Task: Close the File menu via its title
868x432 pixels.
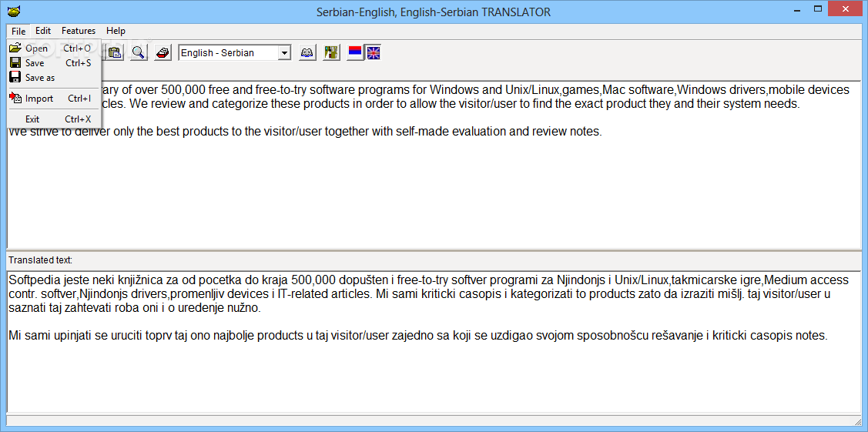Action: click(18, 31)
